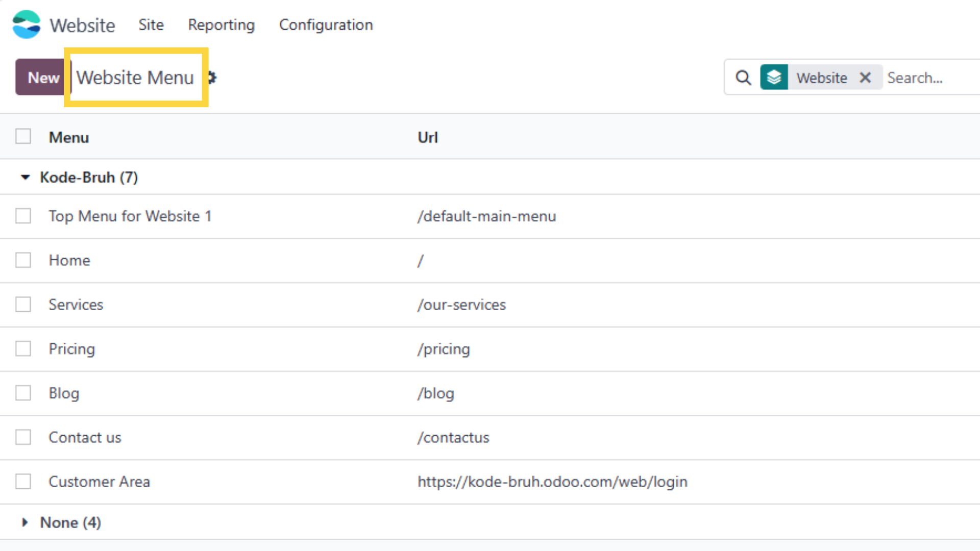Screen dimensions: 980x551
Task: Check the Blog row checkbox
Action: click(23, 393)
